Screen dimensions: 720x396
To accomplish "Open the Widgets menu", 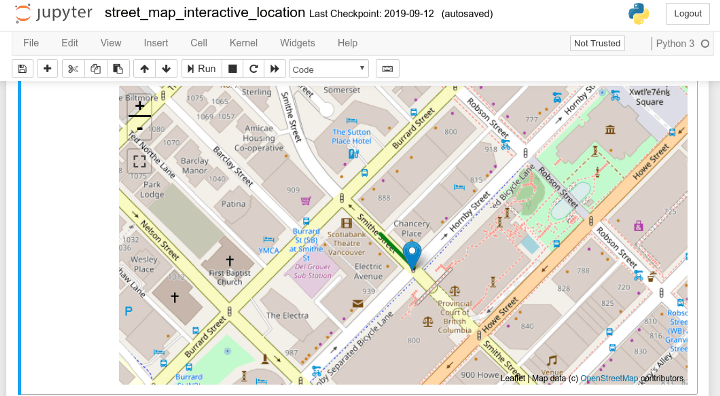I will (298, 43).
